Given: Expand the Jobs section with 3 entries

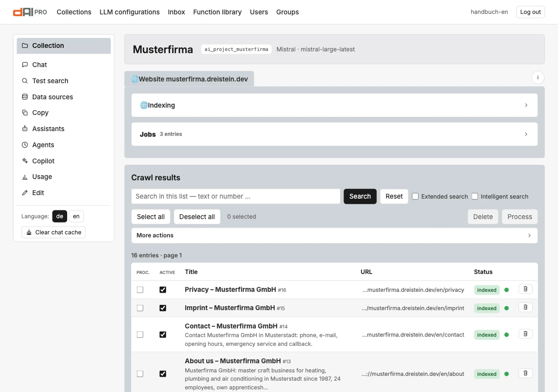Looking at the screenshot, I should (x=334, y=134).
